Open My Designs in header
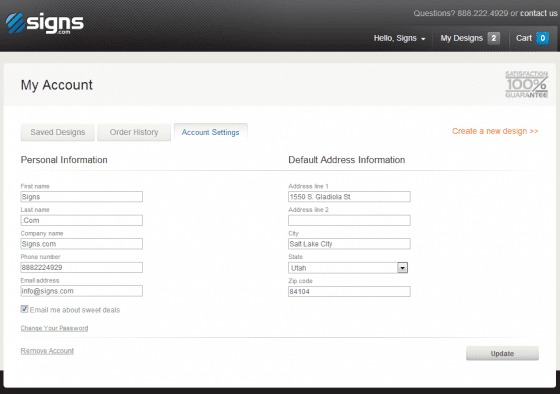The image size is (560, 394). (x=461, y=38)
